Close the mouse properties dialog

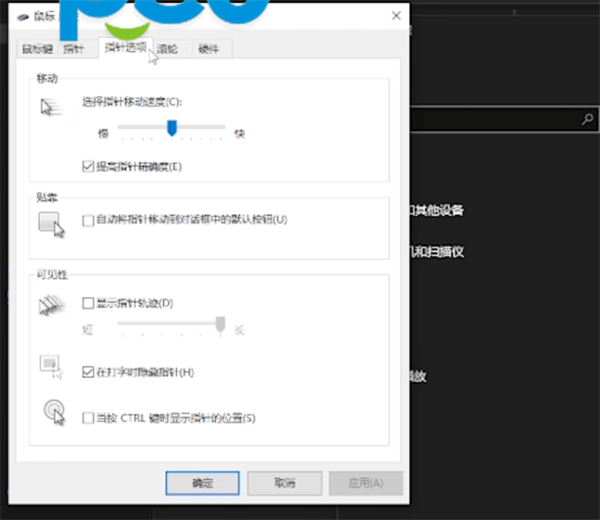(x=396, y=16)
